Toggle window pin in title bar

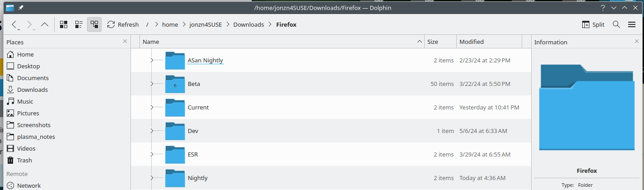click(x=21, y=8)
